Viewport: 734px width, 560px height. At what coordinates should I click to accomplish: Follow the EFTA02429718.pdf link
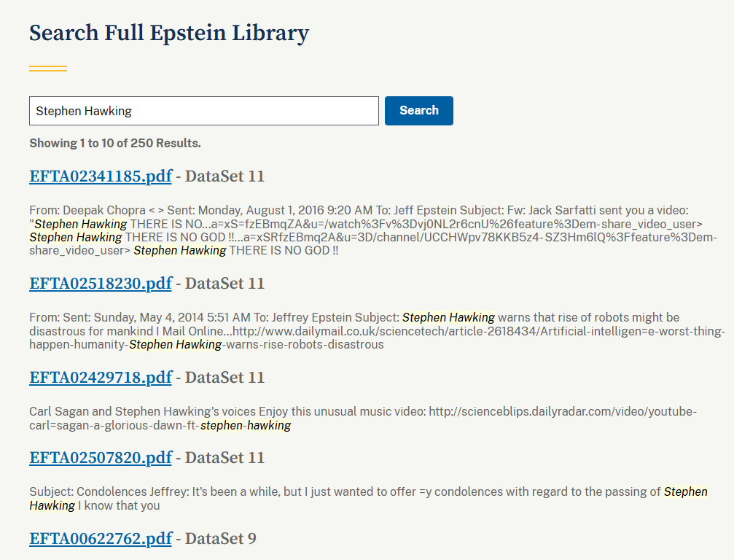[101, 378]
